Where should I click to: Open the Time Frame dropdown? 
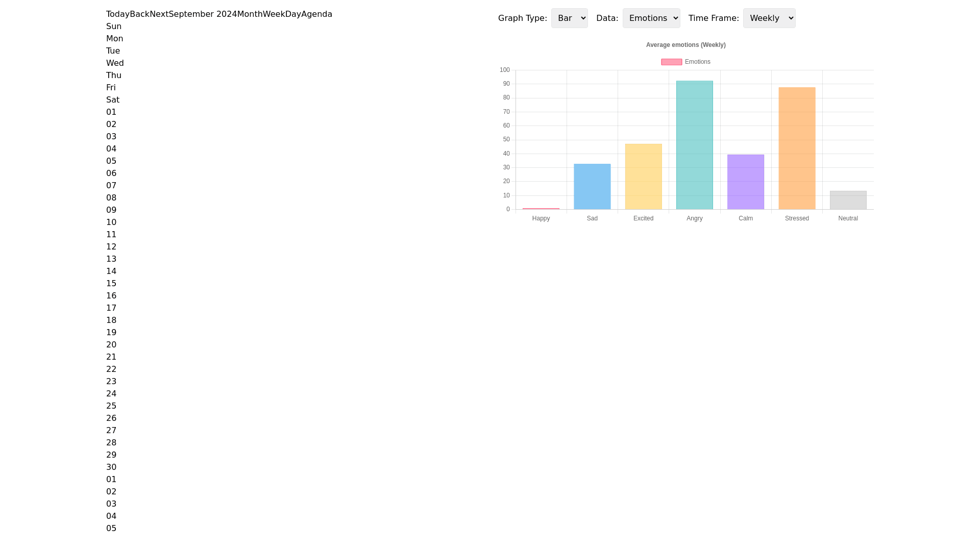pyautogui.click(x=769, y=18)
